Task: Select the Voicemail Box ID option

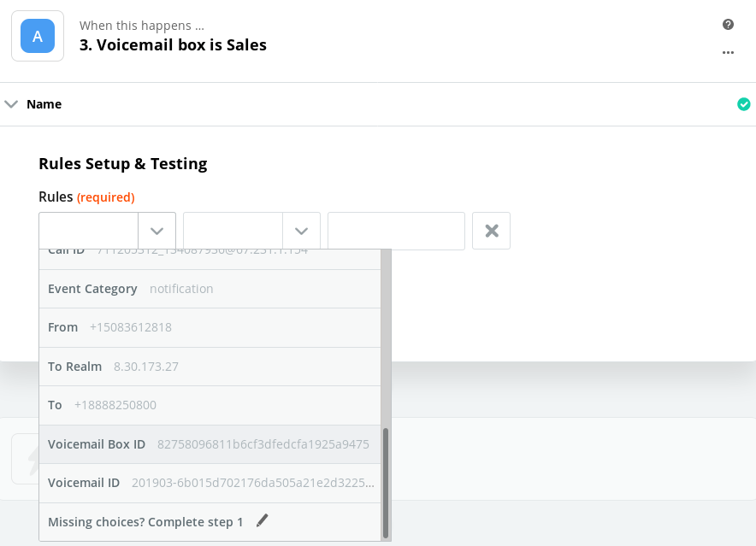Action: 210,444
